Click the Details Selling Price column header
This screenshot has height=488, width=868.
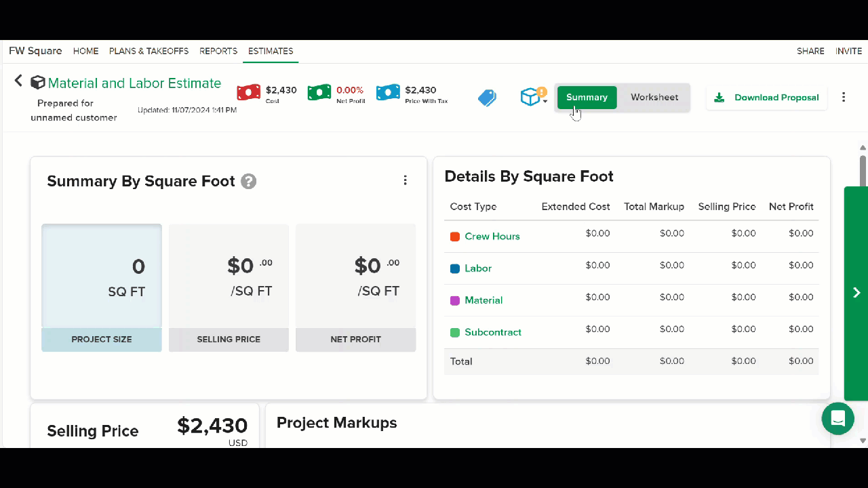[727, 207]
